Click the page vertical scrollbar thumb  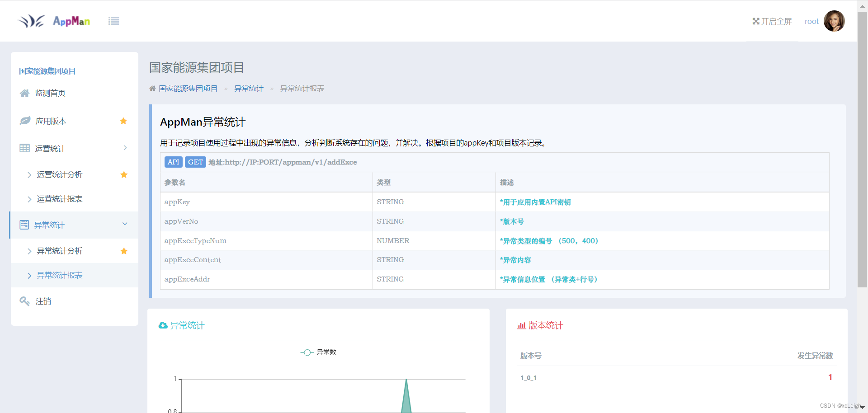point(862,149)
